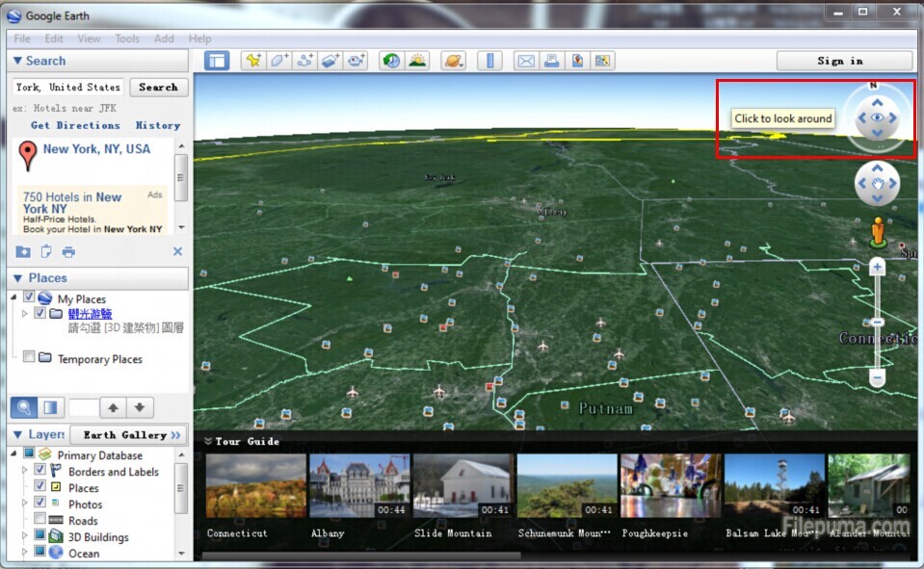This screenshot has height=569, width=924.
Task: Collapse the Search panel header
Action: tap(17, 61)
